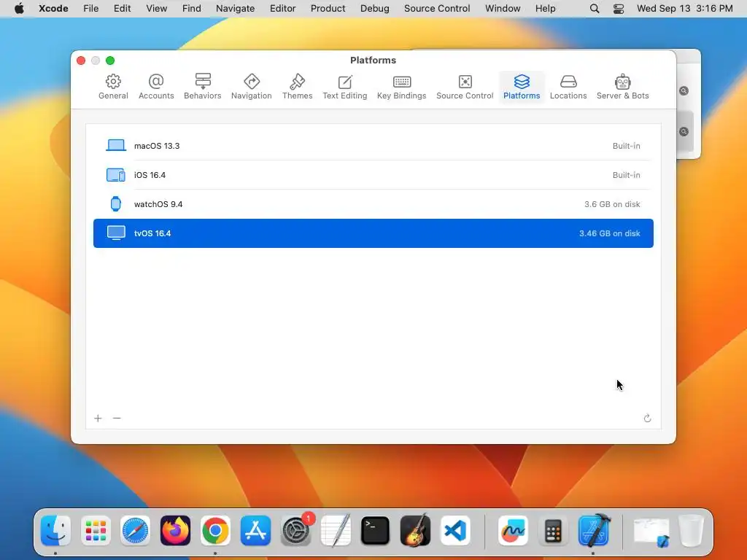Image resolution: width=747 pixels, height=560 pixels.
Task: Click upper magnifier icon in background window
Action: click(684, 91)
